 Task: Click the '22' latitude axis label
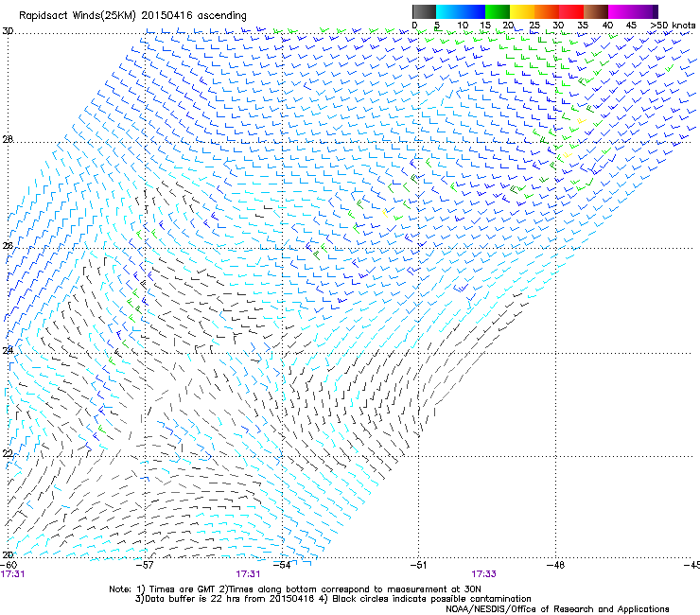pyautogui.click(x=8, y=453)
